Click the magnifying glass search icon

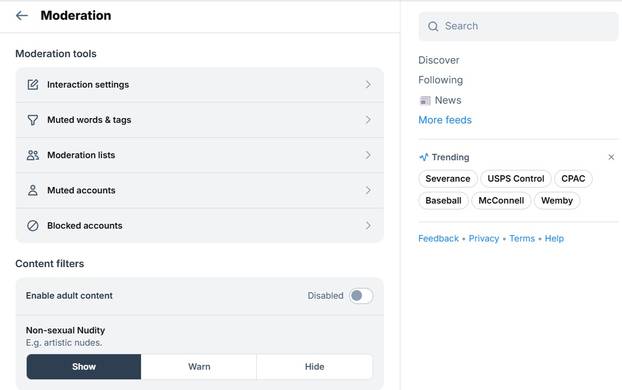433,27
